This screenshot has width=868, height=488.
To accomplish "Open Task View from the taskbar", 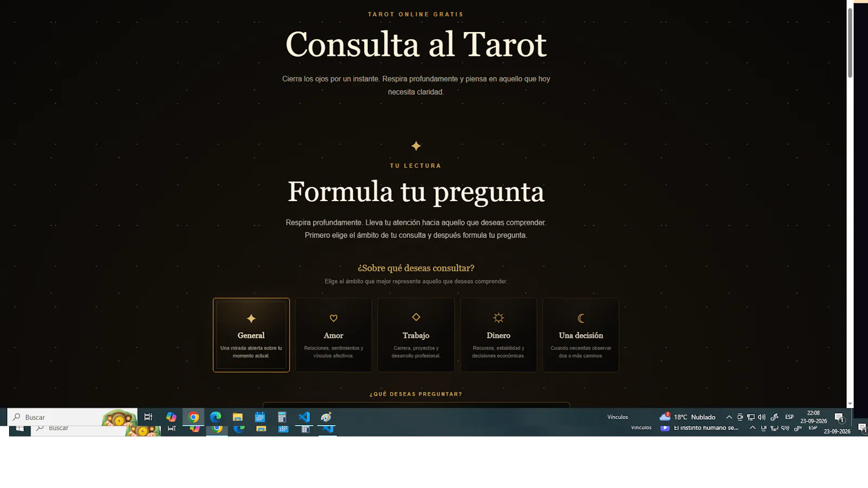I will pos(148,417).
